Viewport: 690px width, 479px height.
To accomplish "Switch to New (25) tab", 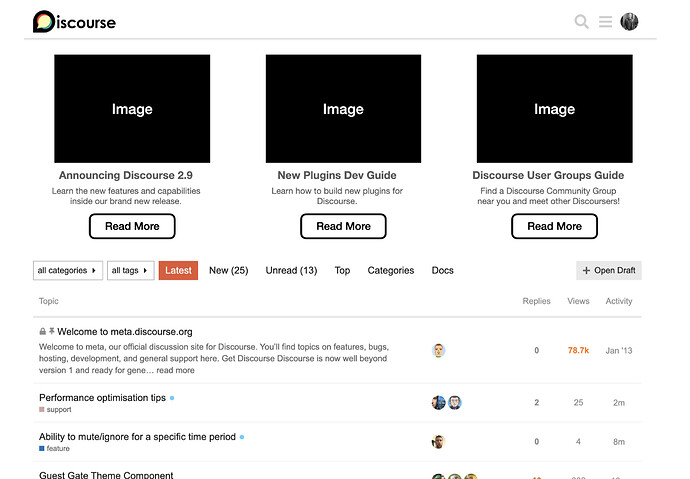I will coord(228,271).
